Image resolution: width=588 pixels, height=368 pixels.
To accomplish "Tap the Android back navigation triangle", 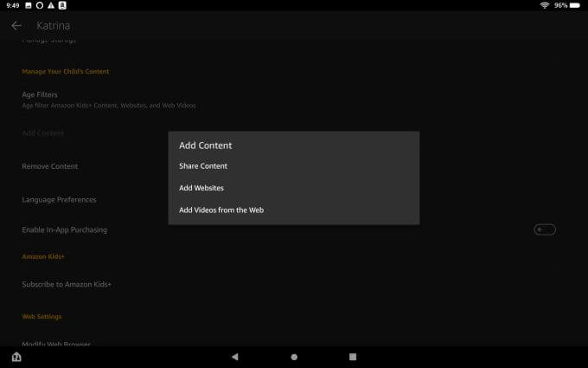I will coord(234,357).
